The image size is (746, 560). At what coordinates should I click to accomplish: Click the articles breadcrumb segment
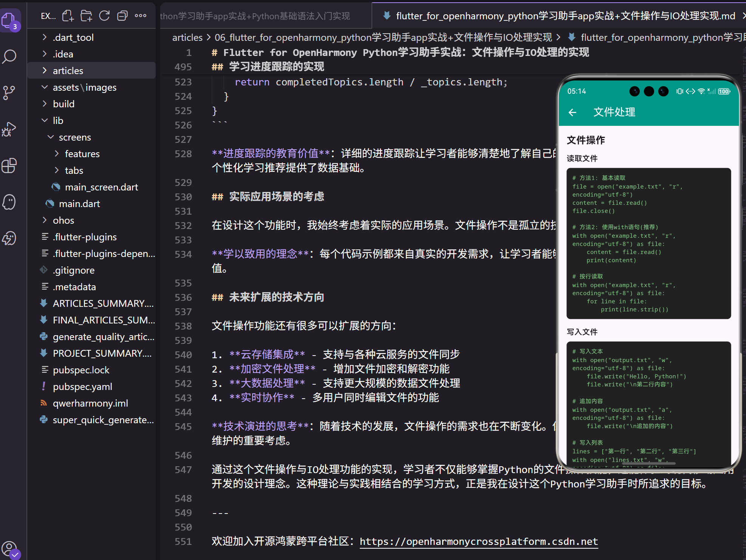[x=187, y=37]
